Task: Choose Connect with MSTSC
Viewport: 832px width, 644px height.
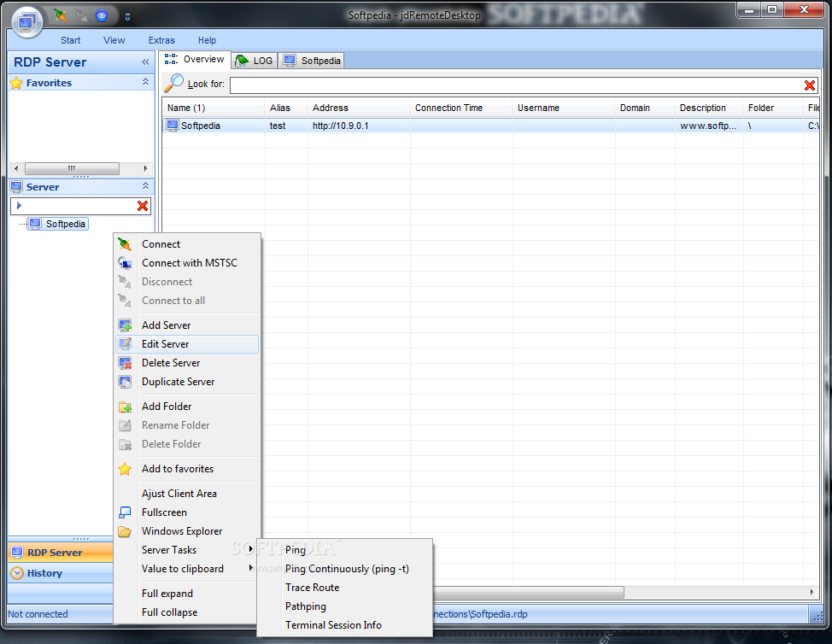Action: tap(187, 262)
